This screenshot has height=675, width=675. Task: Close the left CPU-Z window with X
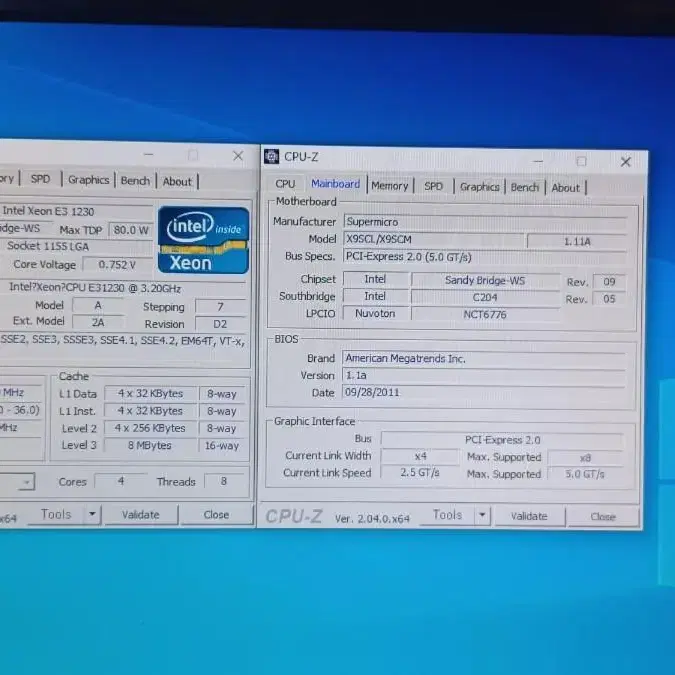coord(238,155)
